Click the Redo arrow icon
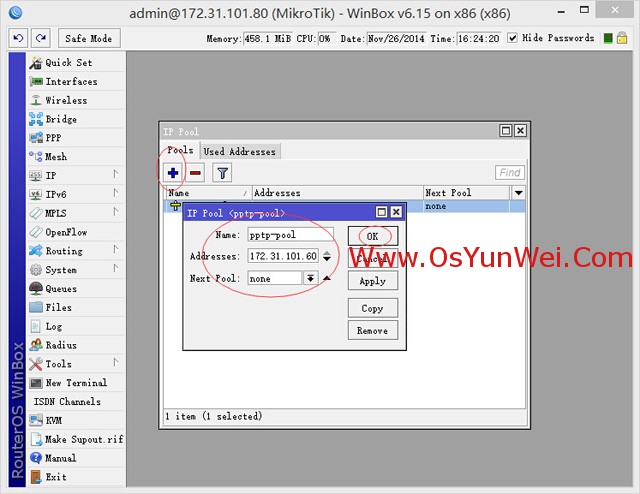 point(41,38)
